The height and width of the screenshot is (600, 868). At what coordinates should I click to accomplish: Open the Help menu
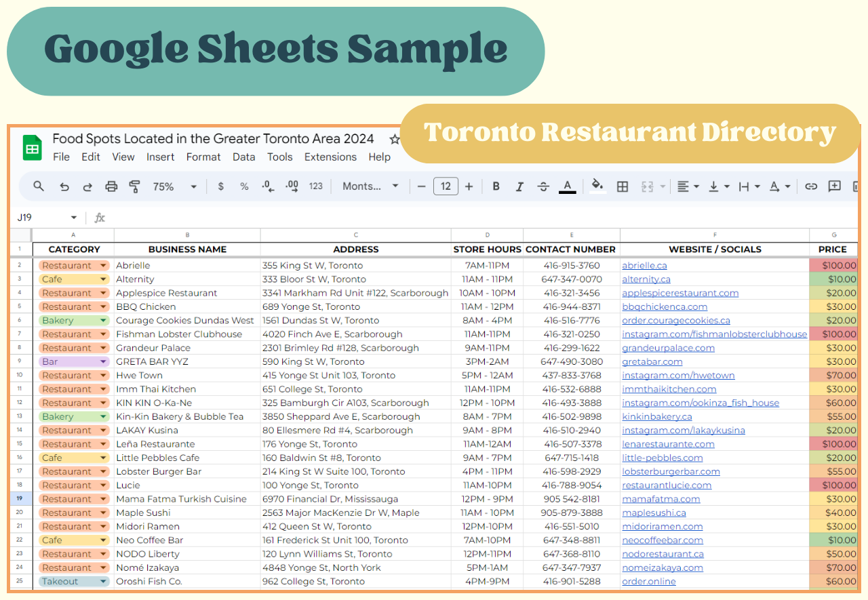click(380, 157)
